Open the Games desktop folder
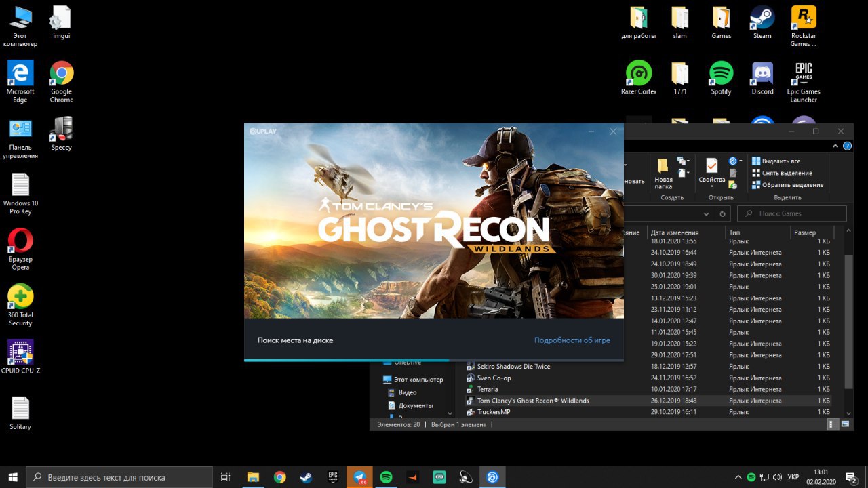The height and width of the screenshot is (488, 868). (721, 22)
